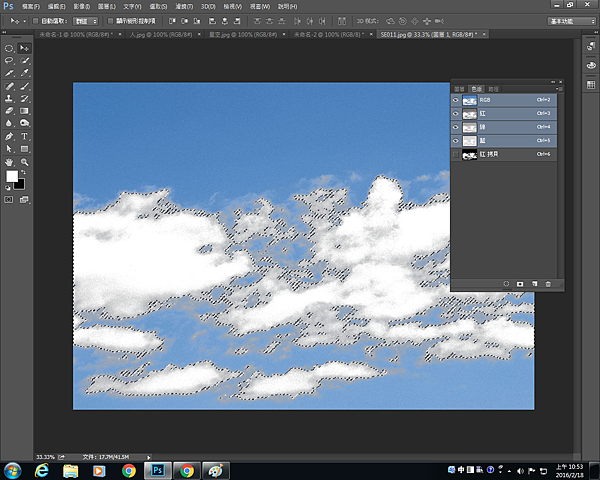Enable the 自動選取 checkbox
The image size is (600, 480).
[36, 19]
